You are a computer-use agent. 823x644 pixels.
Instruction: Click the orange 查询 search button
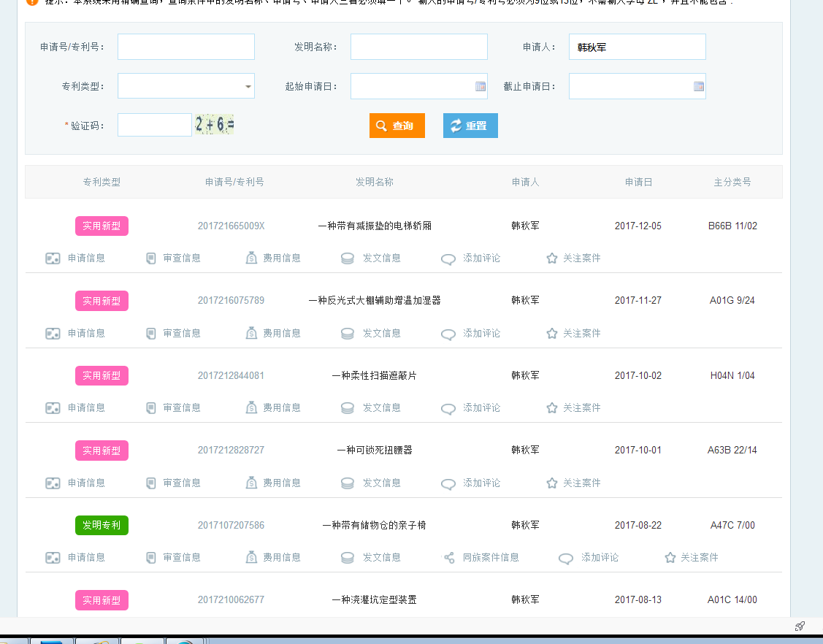pyautogui.click(x=397, y=126)
